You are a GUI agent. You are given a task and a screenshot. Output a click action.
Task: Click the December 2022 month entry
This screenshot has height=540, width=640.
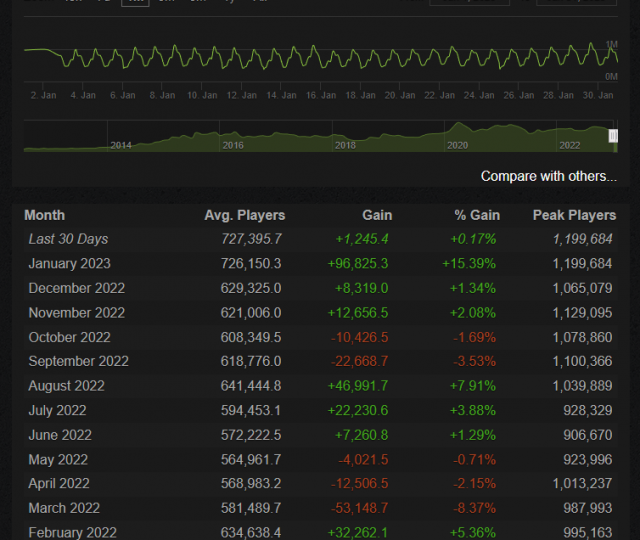coord(76,288)
